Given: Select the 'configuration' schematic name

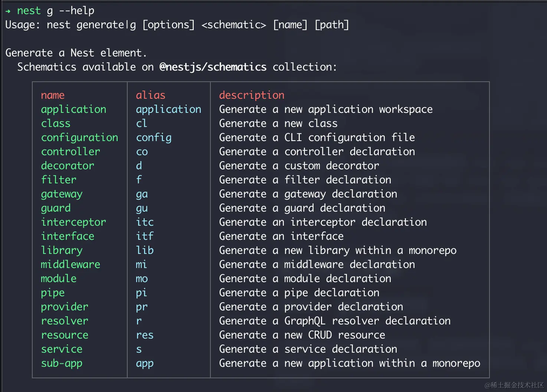Looking at the screenshot, I should [x=79, y=138].
